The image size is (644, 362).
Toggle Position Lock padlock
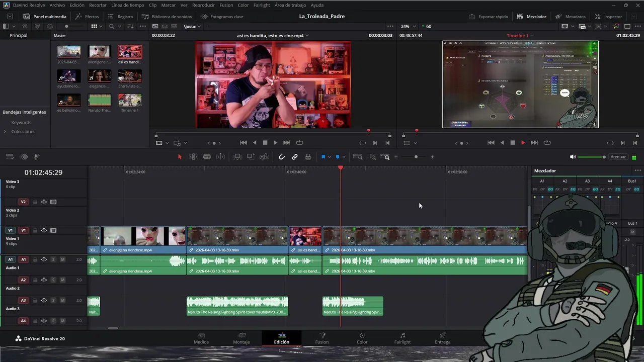(x=308, y=157)
